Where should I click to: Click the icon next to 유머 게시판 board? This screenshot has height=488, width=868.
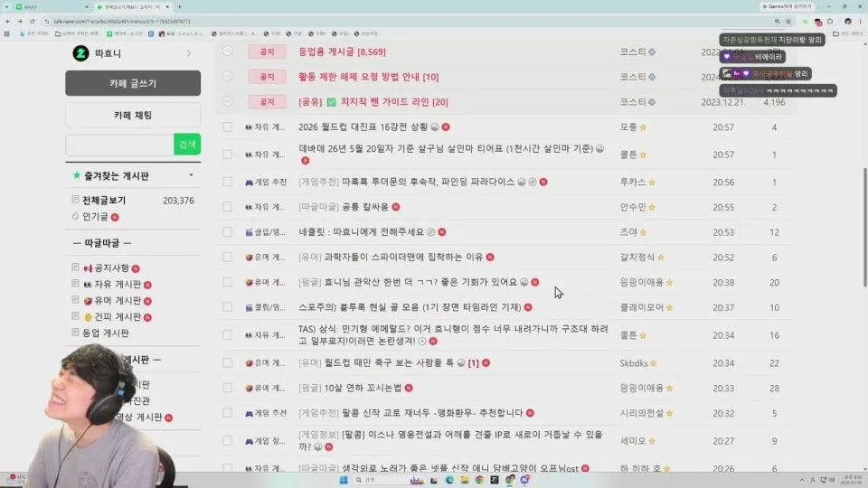pos(88,301)
